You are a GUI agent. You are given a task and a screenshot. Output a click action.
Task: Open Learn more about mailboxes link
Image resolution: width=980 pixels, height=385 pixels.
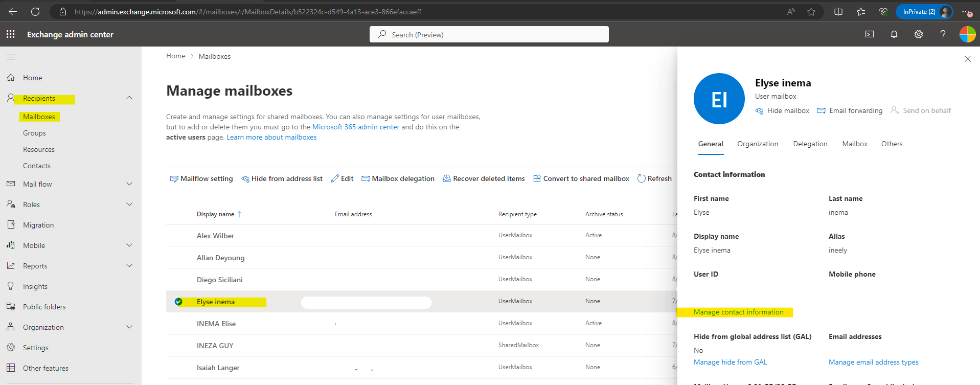[271, 137]
